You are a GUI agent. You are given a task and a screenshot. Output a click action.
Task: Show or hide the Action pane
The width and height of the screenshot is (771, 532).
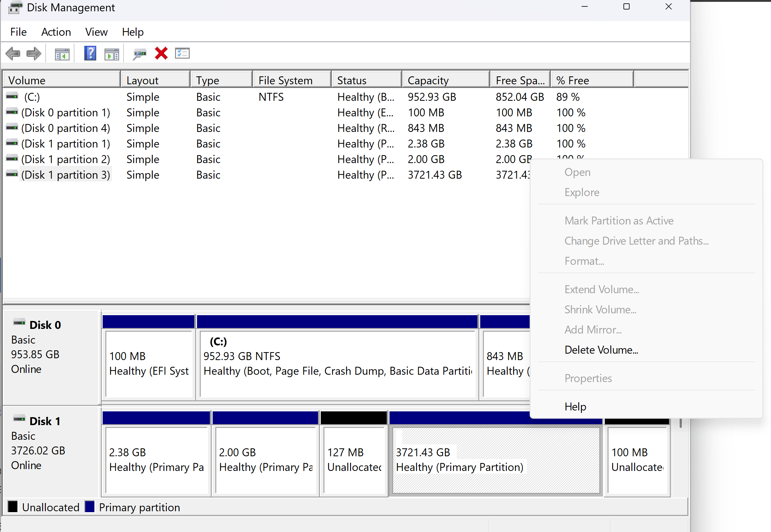point(112,53)
